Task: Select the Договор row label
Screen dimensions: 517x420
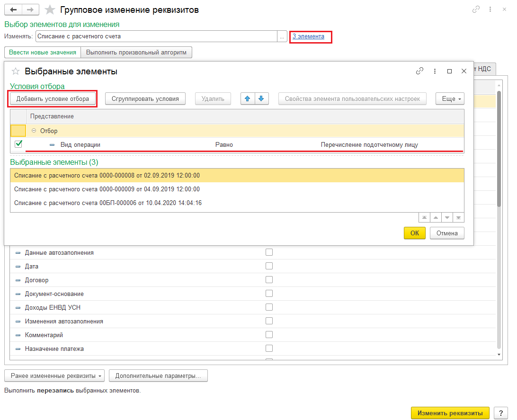Action: click(x=36, y=280)
